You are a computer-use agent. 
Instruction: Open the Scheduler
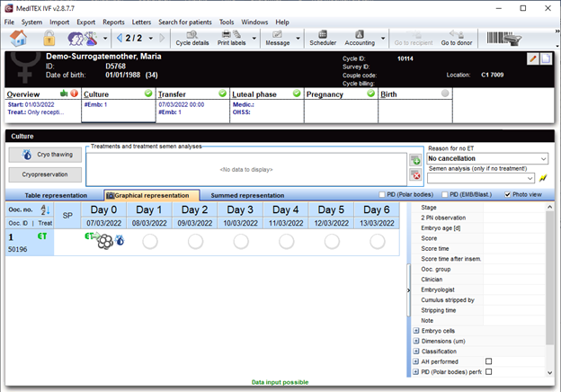pos(323,39)
